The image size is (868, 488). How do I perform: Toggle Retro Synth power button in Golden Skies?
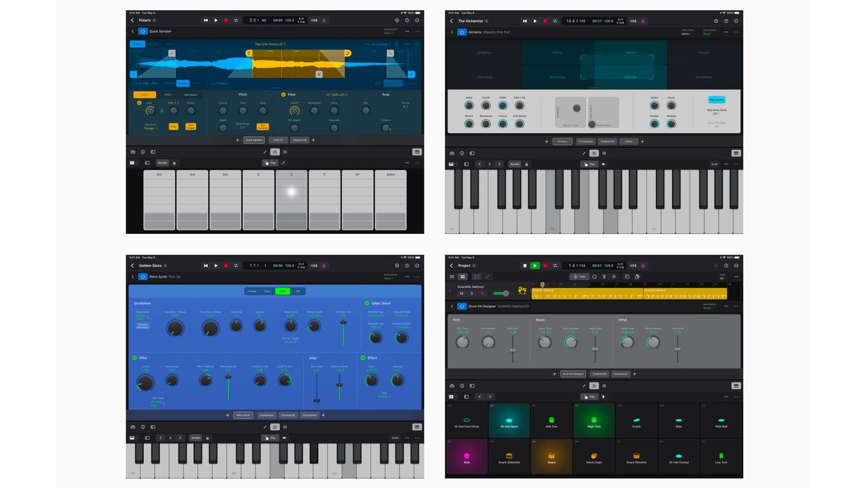(143, 277)
